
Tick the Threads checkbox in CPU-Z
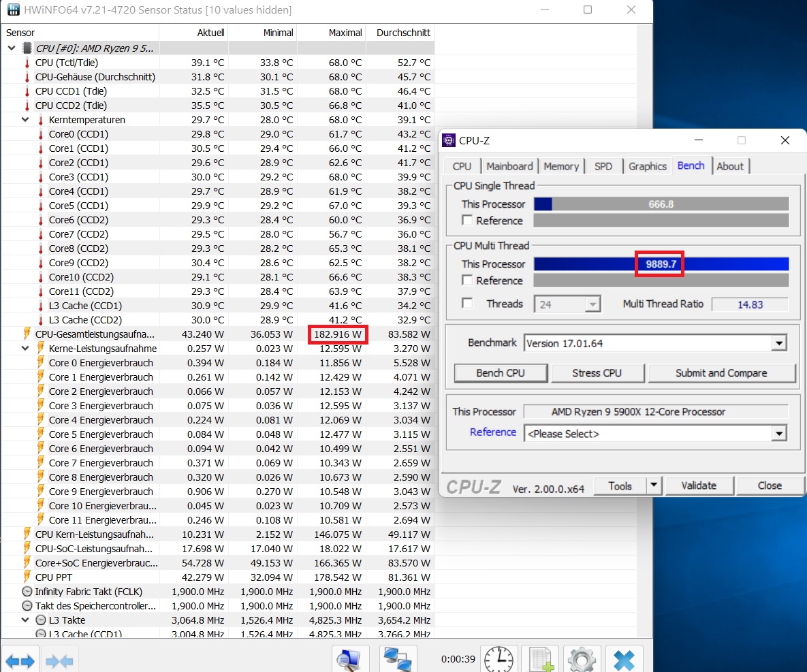[467, 303]
